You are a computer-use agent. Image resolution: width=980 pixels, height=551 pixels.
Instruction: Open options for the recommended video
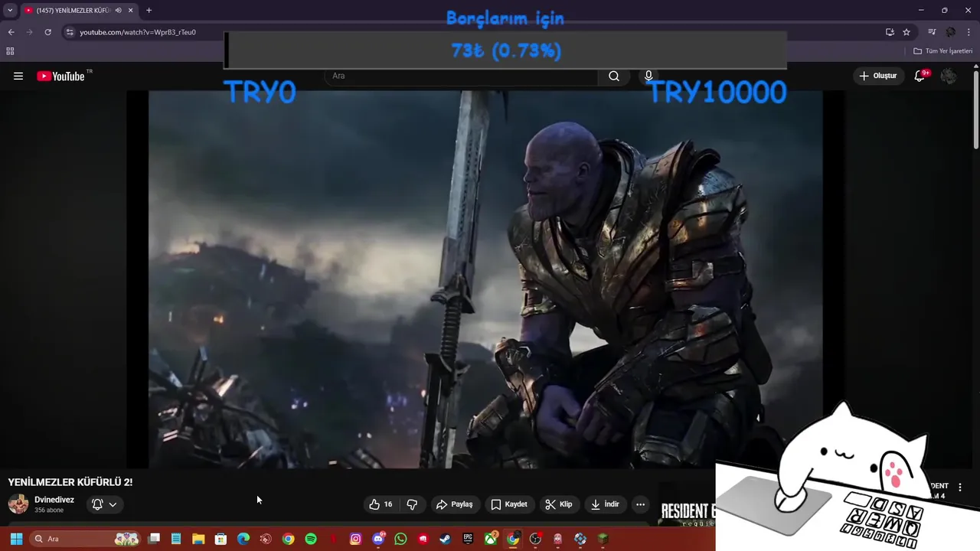coord(960,487)
